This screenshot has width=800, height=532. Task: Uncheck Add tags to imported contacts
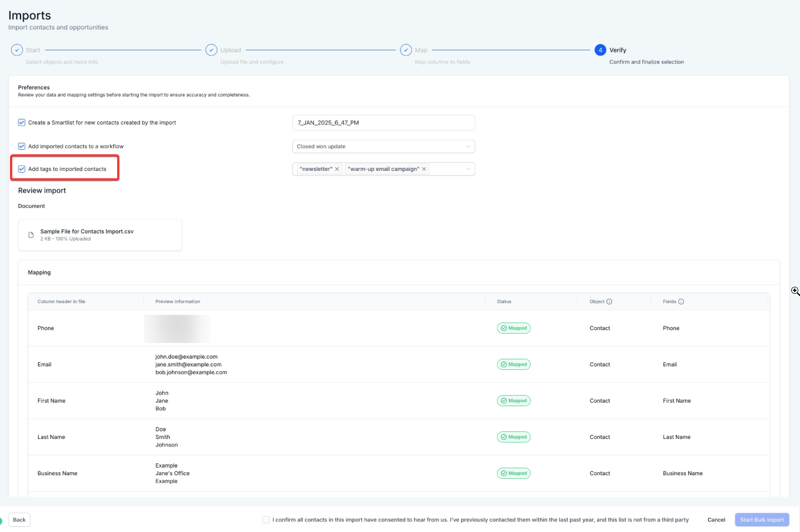(22, 169)
